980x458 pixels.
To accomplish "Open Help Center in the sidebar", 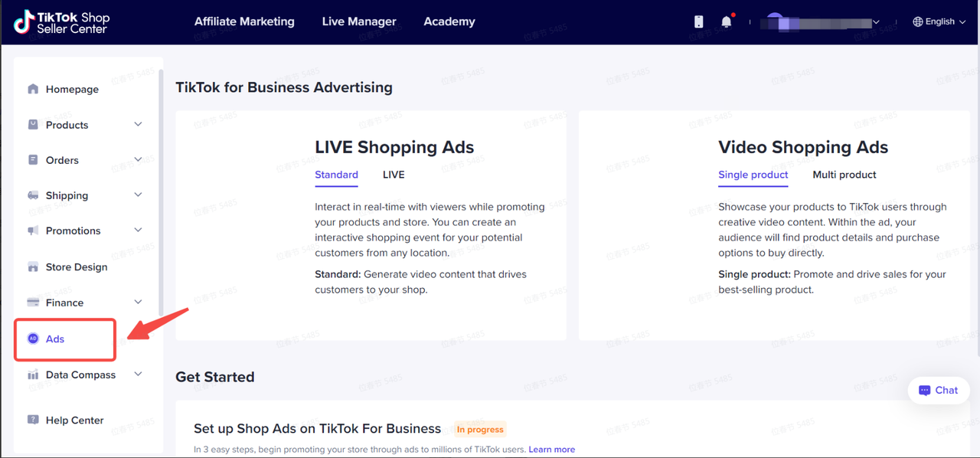I will click(74, 420).
